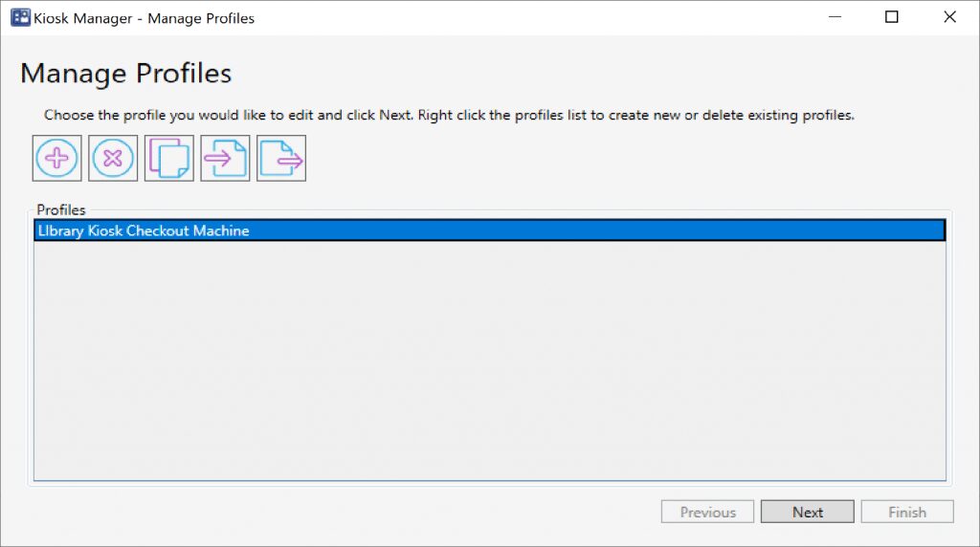Click empty footer area left of Previous
The image size is (980, 547).
point(335,512)
